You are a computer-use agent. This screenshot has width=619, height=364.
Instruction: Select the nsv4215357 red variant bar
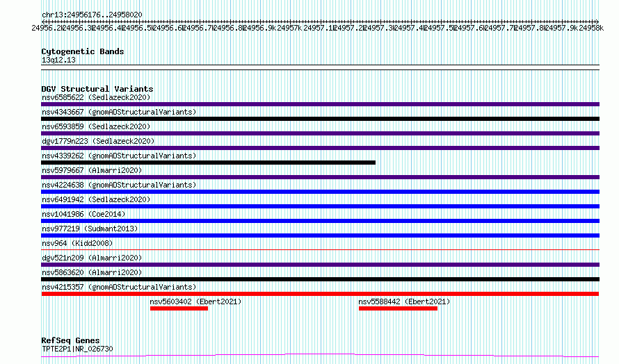tap(320, 294)
